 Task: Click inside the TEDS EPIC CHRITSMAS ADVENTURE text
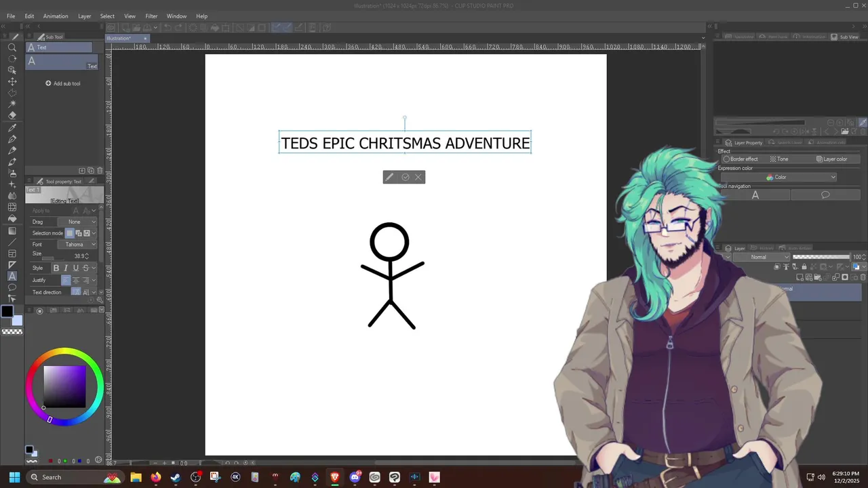tap(406, 143)
